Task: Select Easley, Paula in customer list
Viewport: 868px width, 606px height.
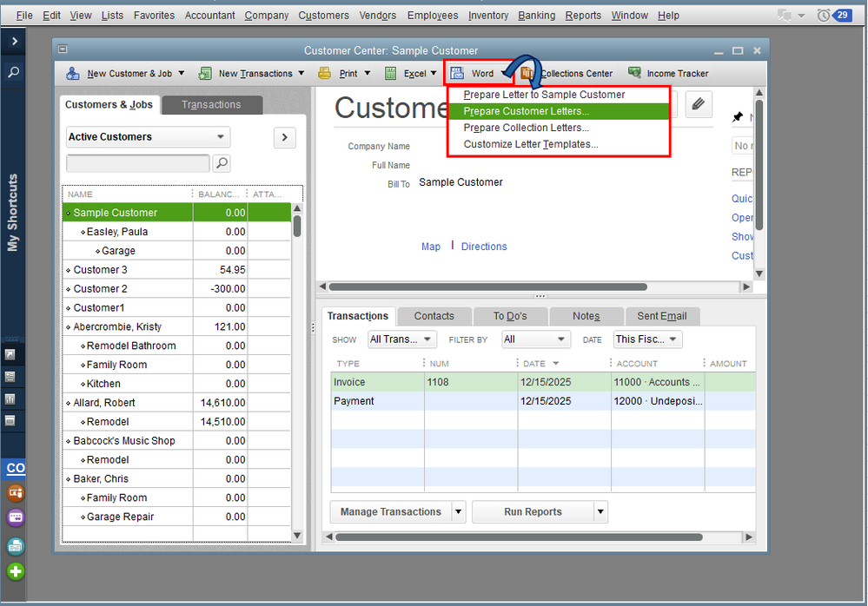Action: click(x=176, y=232)
